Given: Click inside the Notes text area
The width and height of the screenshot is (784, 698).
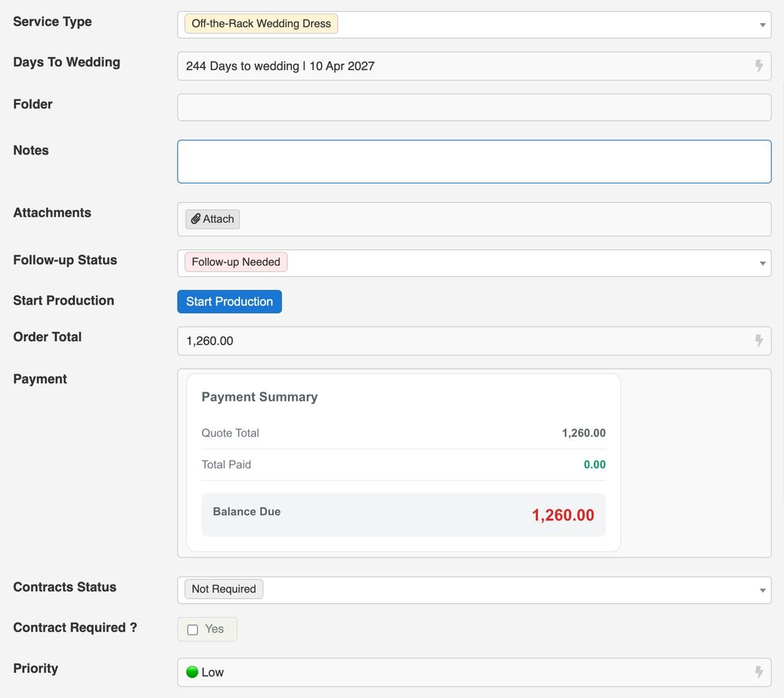Looking at the screenshot, I should coord(474,162).
